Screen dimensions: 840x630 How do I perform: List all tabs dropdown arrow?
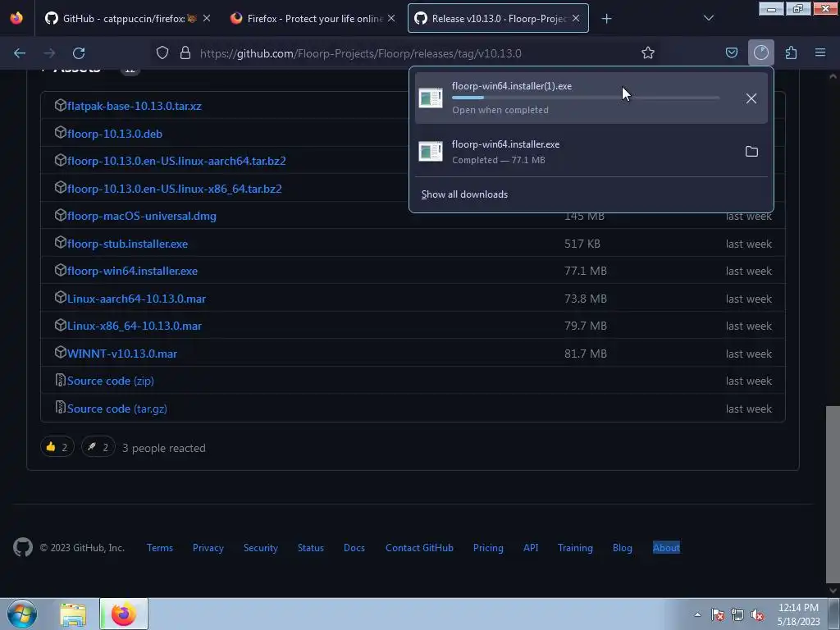[x=708, y=18]
